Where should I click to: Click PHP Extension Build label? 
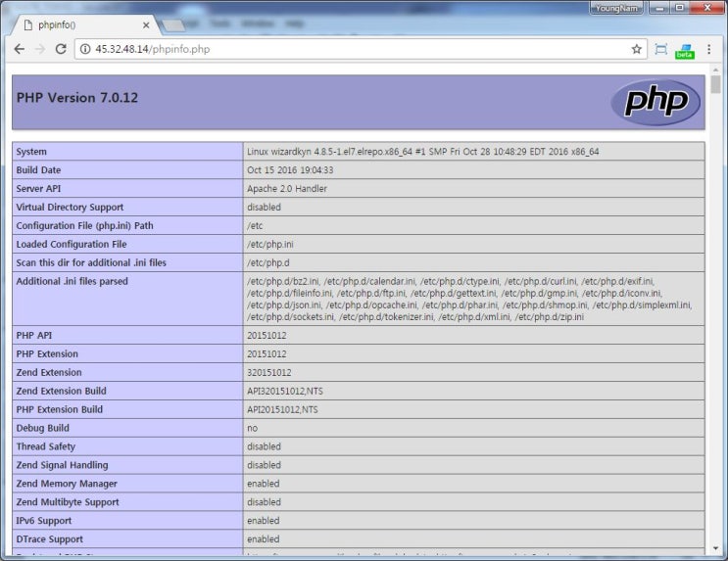[60, 409]
